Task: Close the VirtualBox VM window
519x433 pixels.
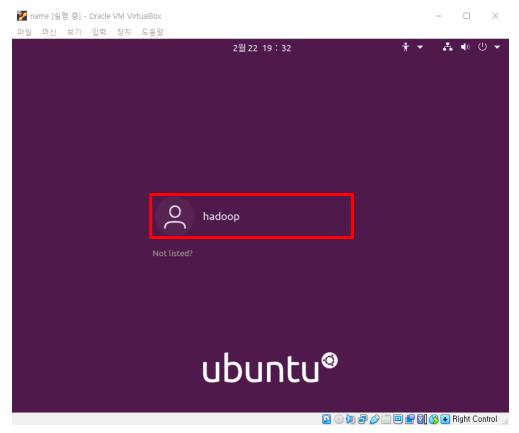Action: 495,16
